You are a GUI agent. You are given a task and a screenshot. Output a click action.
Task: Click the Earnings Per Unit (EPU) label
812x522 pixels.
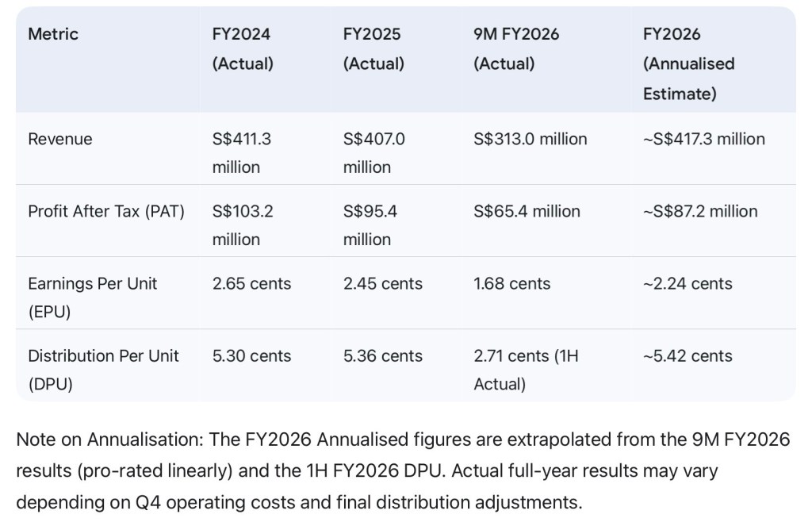pos(92,297)
